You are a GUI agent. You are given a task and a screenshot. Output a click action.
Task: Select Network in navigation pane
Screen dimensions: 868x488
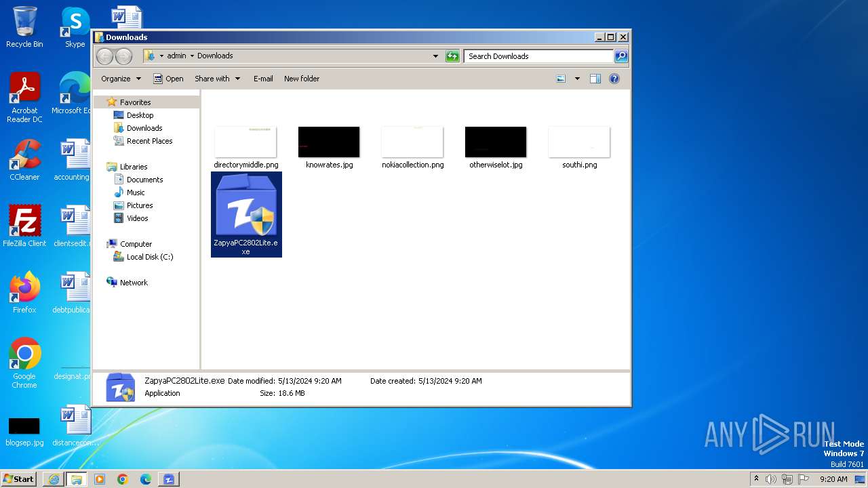point(134,283)
